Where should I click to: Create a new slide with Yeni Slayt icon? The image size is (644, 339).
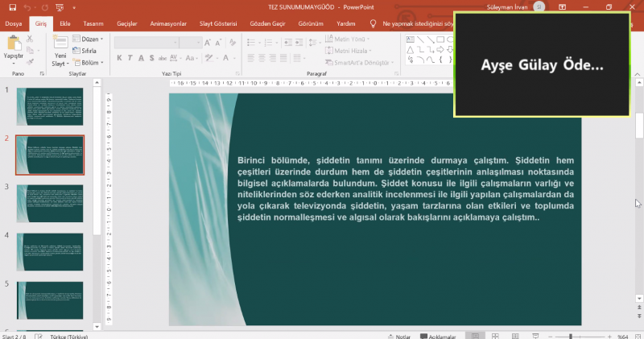pos(60,48)
